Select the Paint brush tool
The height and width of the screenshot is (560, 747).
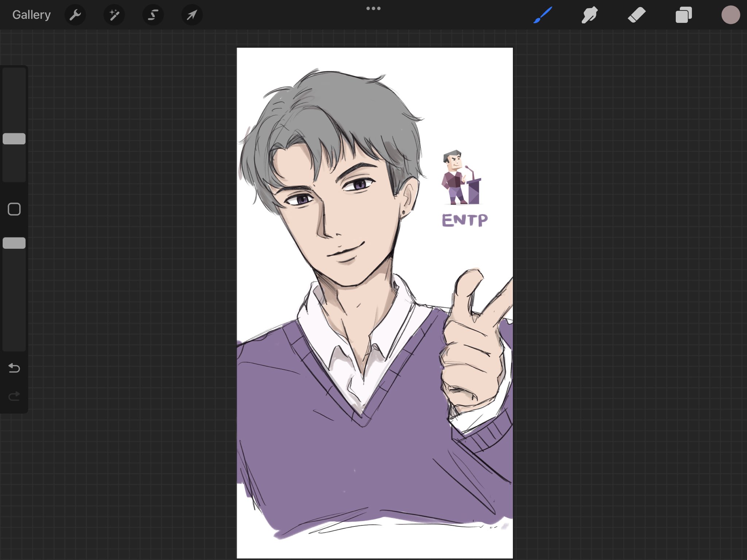tap(543, 15)
